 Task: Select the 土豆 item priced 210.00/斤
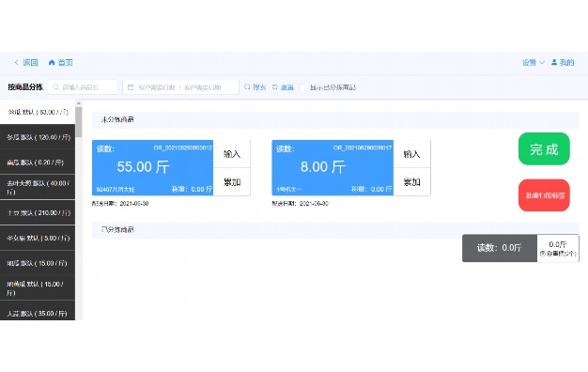point(38,212)
